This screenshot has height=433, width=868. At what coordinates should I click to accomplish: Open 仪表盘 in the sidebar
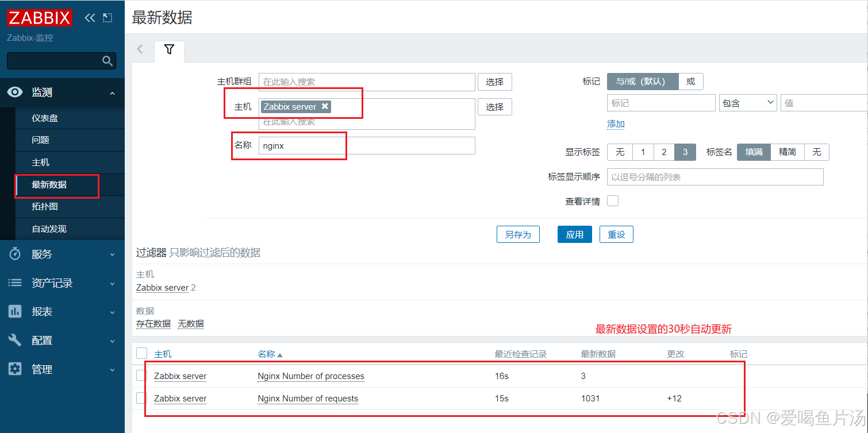(x=45, y=118)
